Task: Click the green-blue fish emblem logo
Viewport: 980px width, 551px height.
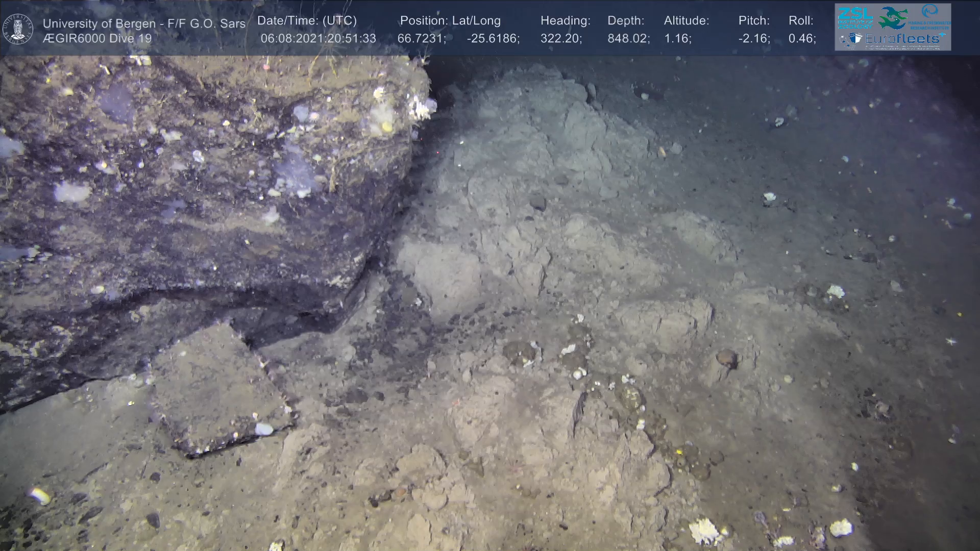Action: (x=893, y=18)
